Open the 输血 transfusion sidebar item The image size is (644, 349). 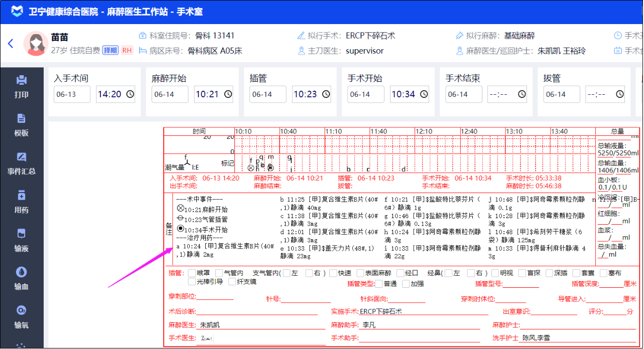[x=21, y=279]
